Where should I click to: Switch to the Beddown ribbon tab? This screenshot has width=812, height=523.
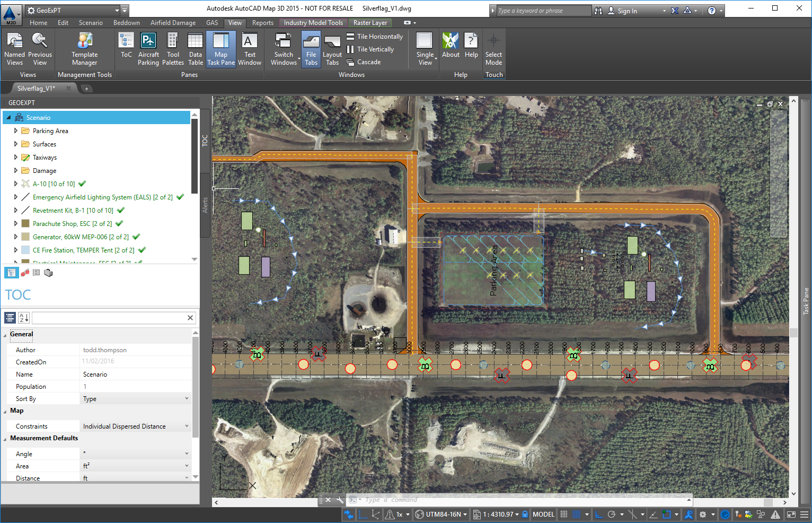[x=127, y=23]
